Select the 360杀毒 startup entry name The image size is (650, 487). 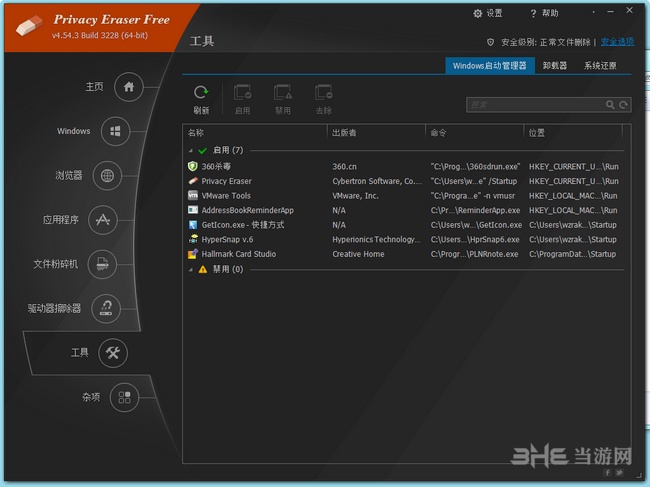click(x=216, y=166)
